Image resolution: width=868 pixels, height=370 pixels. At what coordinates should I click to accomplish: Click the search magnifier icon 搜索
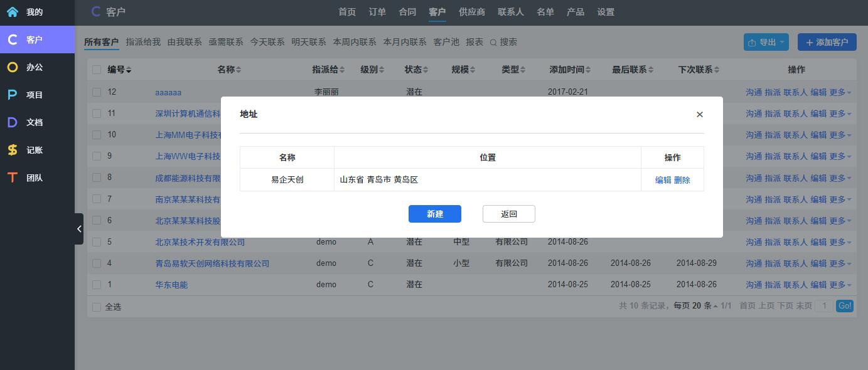tap(493, 43)
